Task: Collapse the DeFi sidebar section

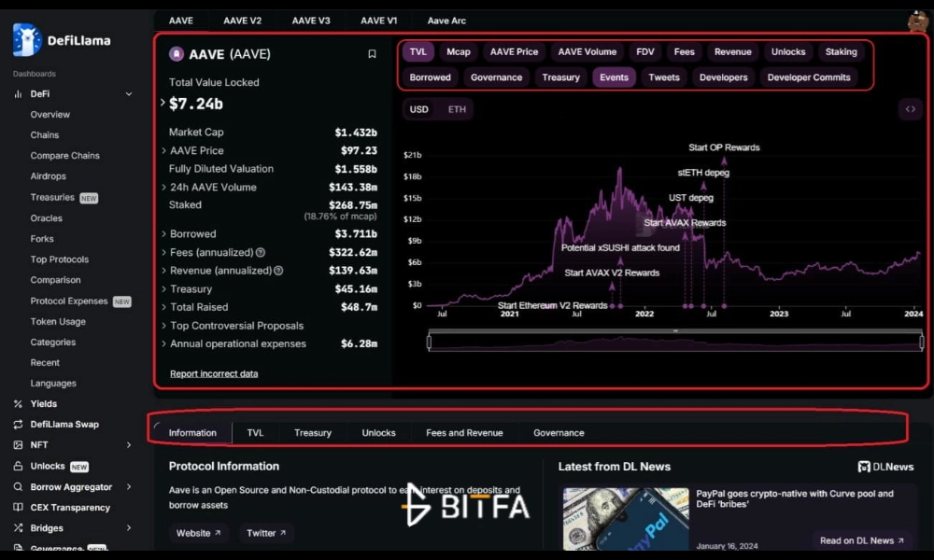Action: pos(129,94)
